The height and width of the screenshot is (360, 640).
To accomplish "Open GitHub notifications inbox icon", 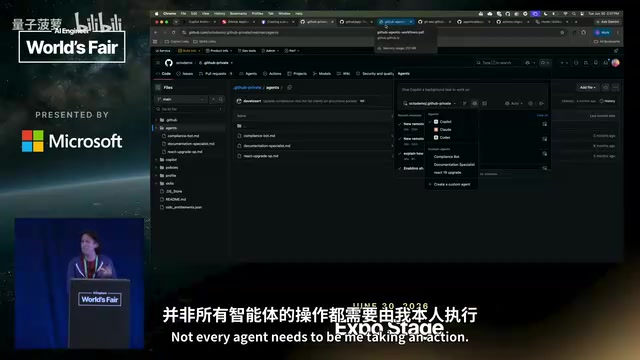I will coord(605,62).
